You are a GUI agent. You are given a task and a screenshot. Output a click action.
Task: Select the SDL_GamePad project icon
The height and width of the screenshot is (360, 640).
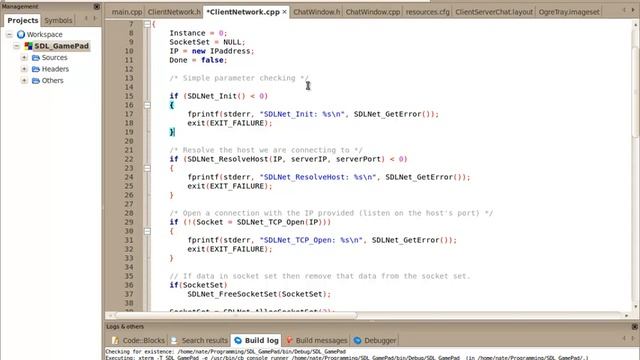pos(28,46)
